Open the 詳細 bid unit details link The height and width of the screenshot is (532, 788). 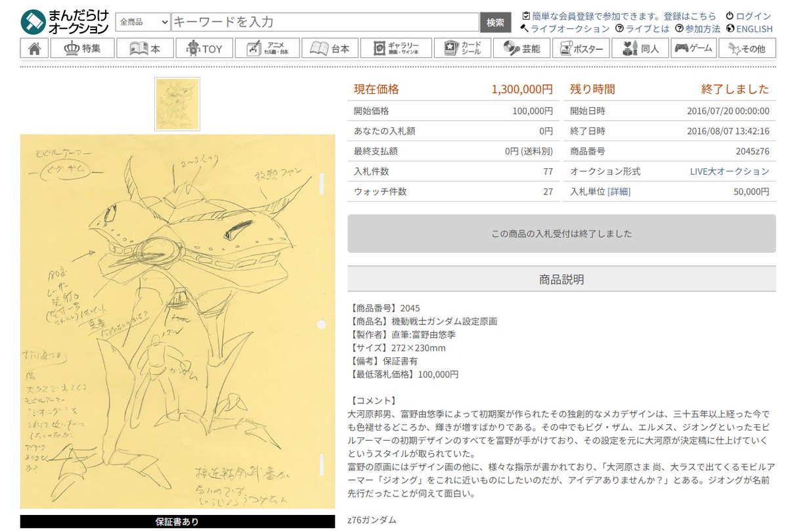[x=619, y=192]
